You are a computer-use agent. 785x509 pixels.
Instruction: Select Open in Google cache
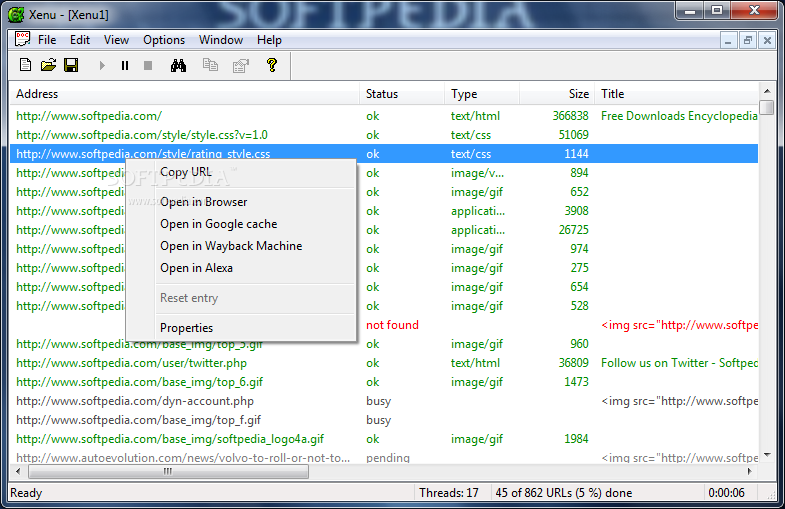point(241,224)
